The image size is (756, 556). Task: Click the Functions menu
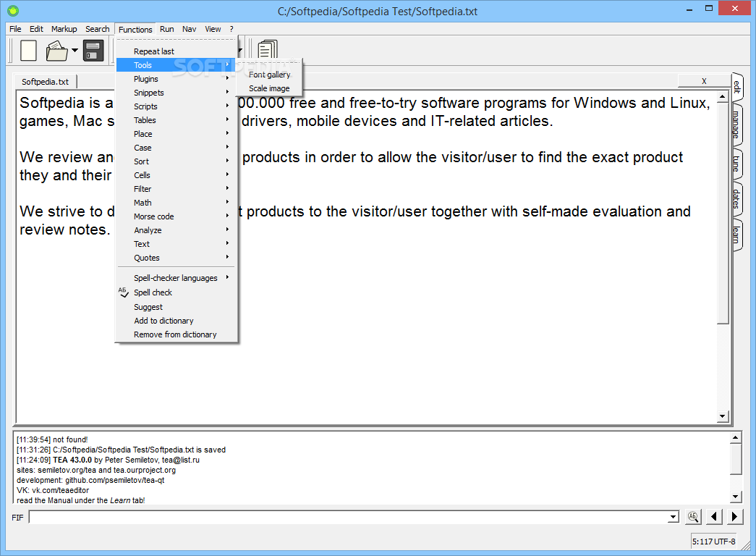pos(135,30)
